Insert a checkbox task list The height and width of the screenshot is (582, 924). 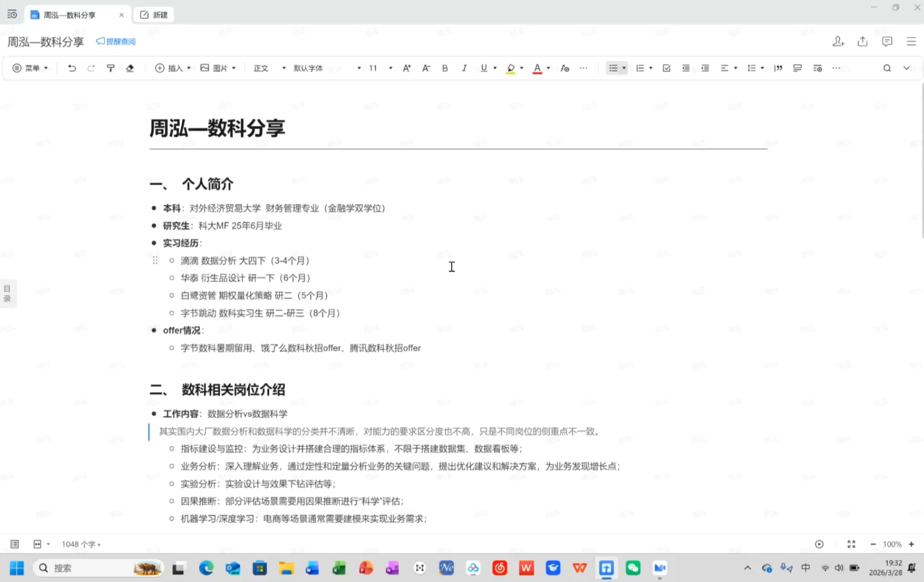666,68
